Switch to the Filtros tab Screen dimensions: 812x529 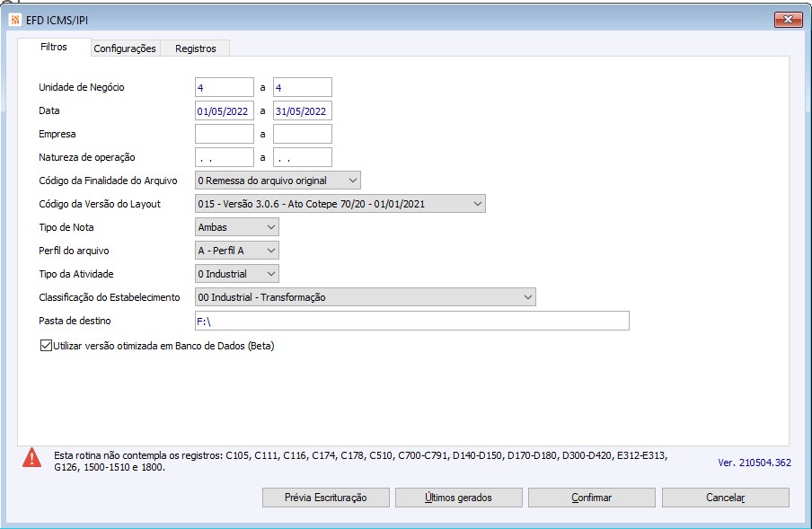click(x=54, y=47)
